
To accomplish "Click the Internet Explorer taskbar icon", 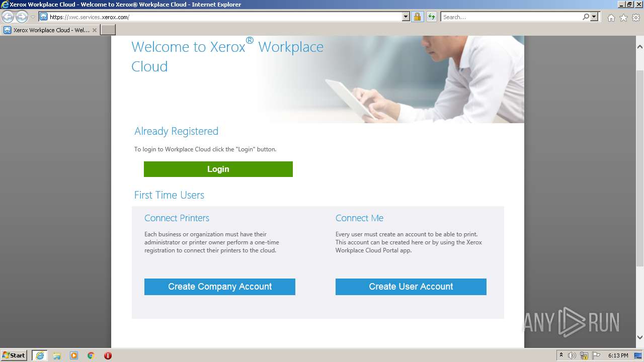I will pyautogui.click(x=39, y=355).
